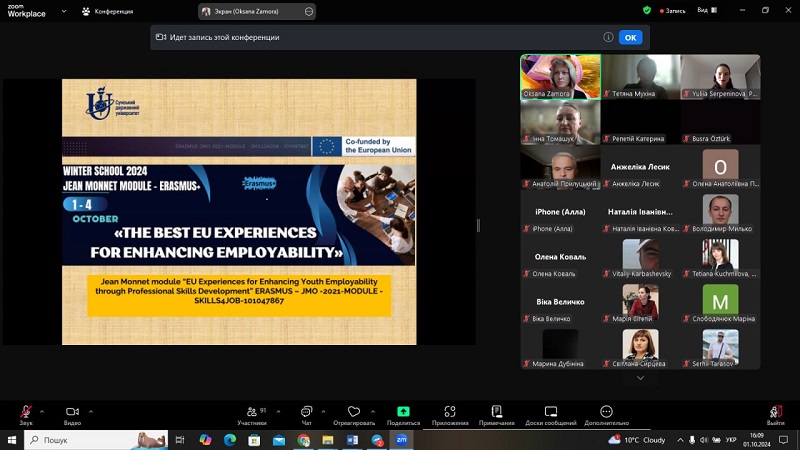Turn on camera with Видео icon

(72, 412)
